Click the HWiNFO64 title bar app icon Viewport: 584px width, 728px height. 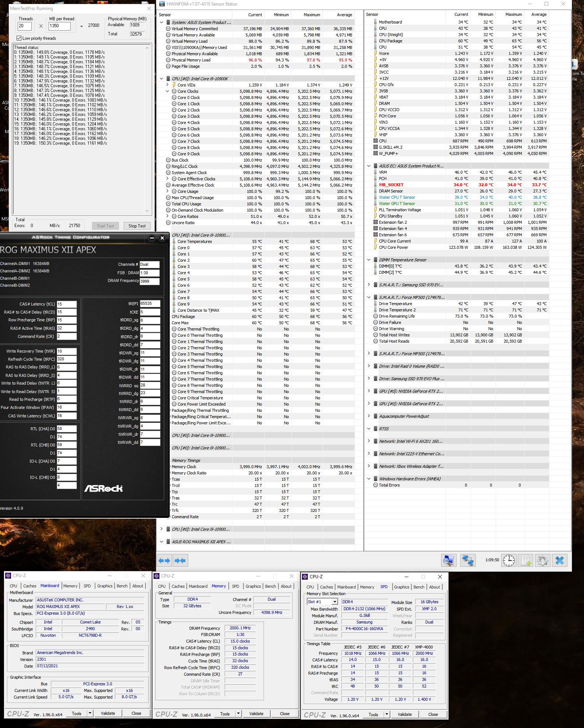click(162, 4)
